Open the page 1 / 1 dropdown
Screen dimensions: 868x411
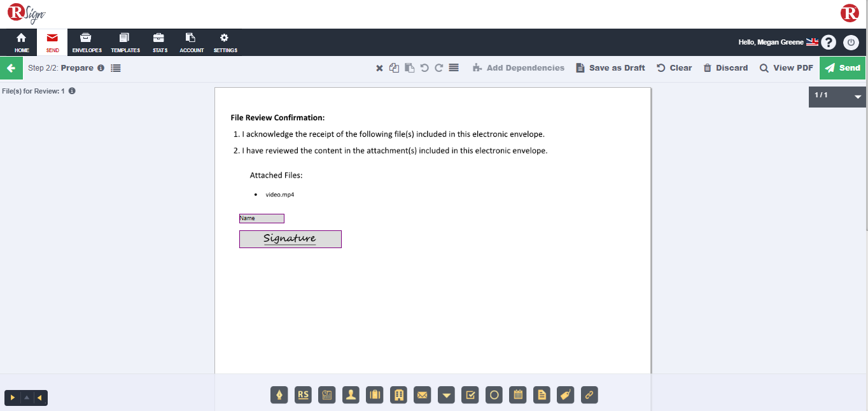tap(857, 97)
